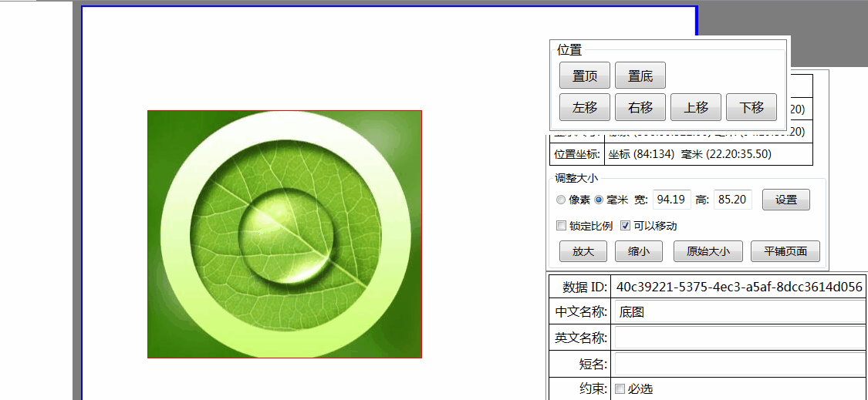Select the 毫米 radio button
The image size is (868, 400).
click(599, 200)
